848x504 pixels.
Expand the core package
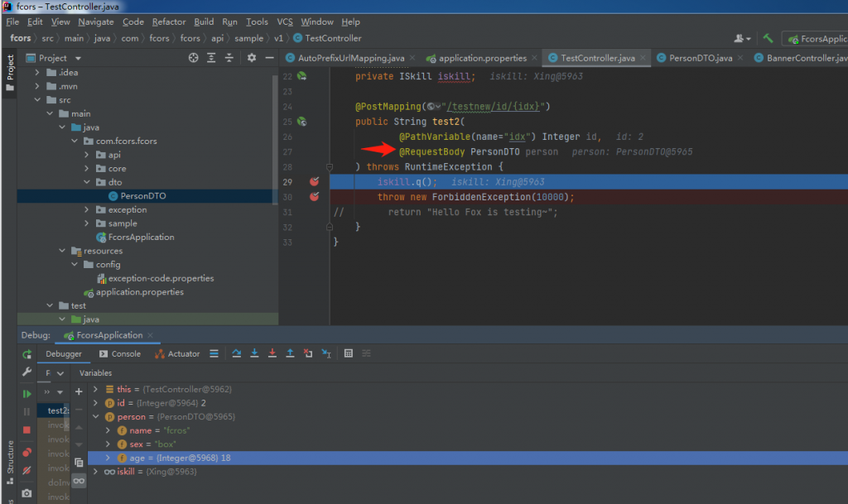[x=86, y=169]
